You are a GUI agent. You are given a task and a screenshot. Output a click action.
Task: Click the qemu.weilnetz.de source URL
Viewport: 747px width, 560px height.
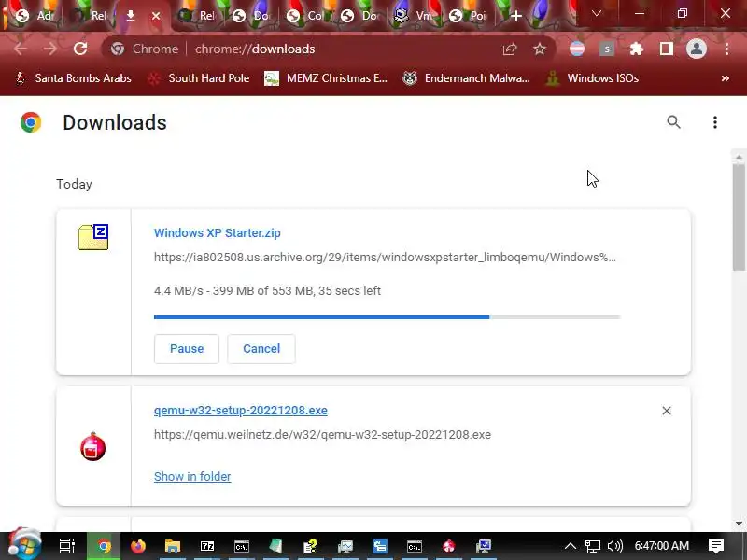coord(322,434)
